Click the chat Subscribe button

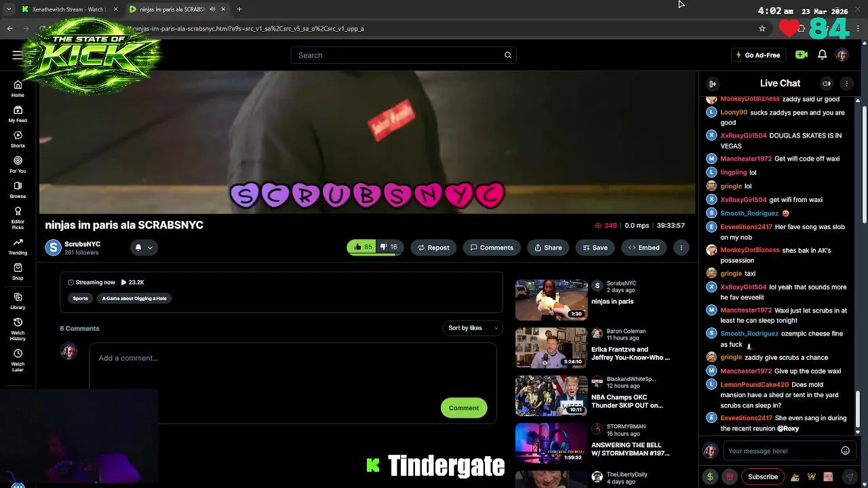[x=763, y=476]
